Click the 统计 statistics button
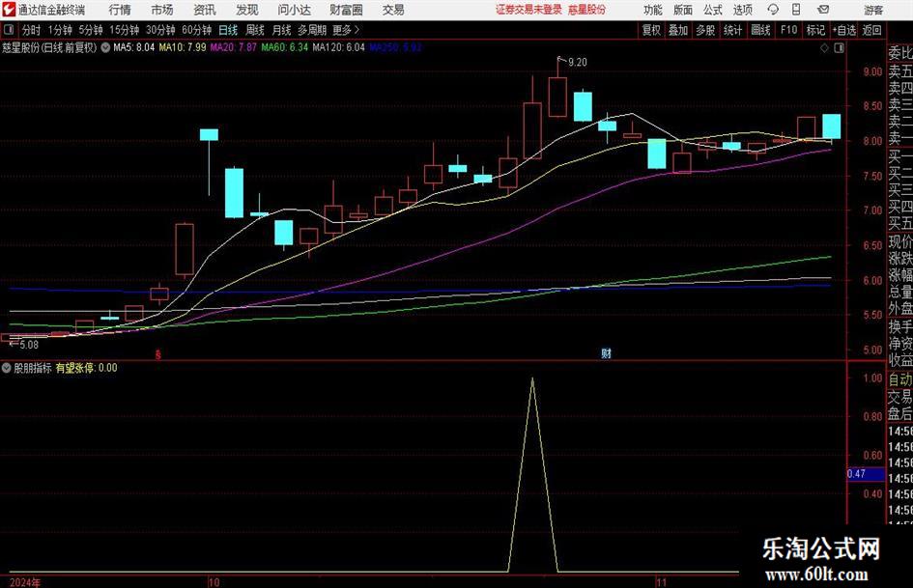913x588 pixels. [732, 30]
